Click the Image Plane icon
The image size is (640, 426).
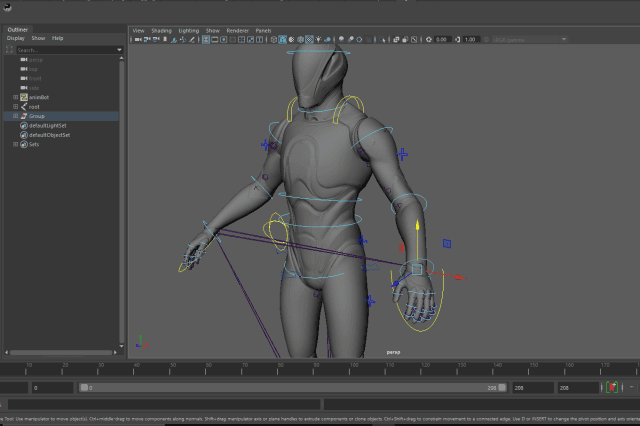173,40
